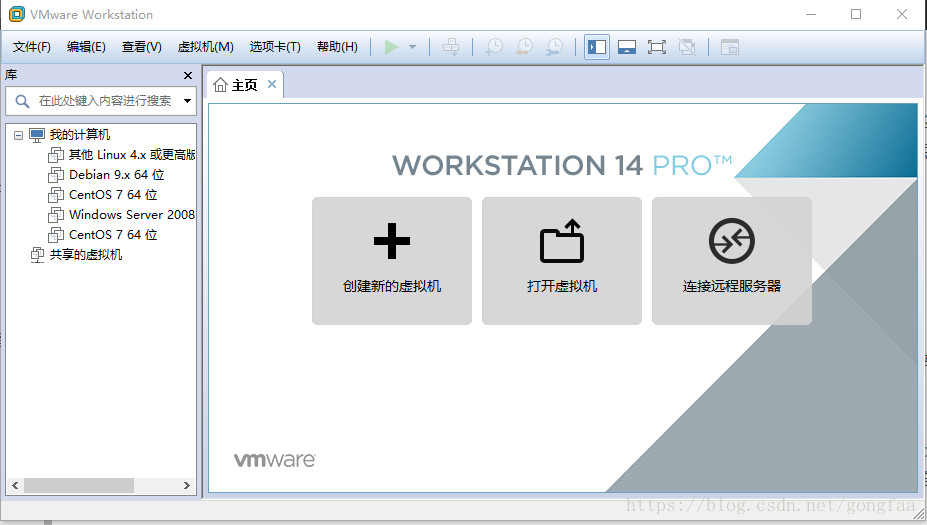Screen dimensions: 927x525
Task: Collapse the 我的计算机 tree node
Action: [x=18, y=135]
